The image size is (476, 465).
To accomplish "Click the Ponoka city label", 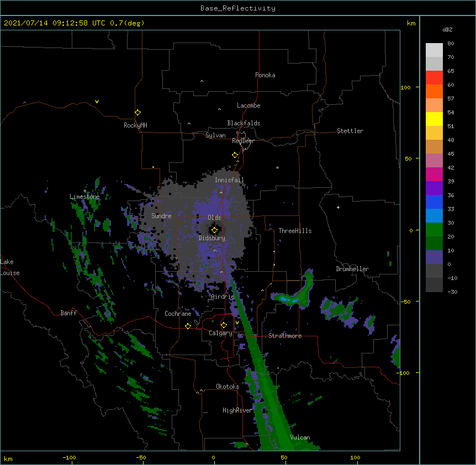I will tap(265, 75).
